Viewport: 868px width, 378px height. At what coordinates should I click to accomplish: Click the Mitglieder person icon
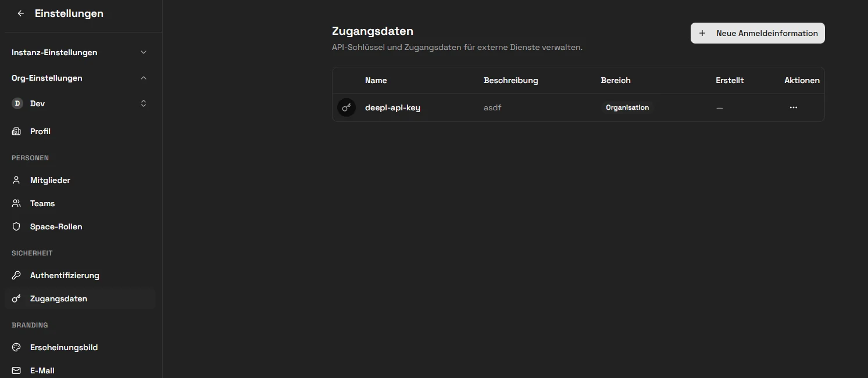click(16, 180)
